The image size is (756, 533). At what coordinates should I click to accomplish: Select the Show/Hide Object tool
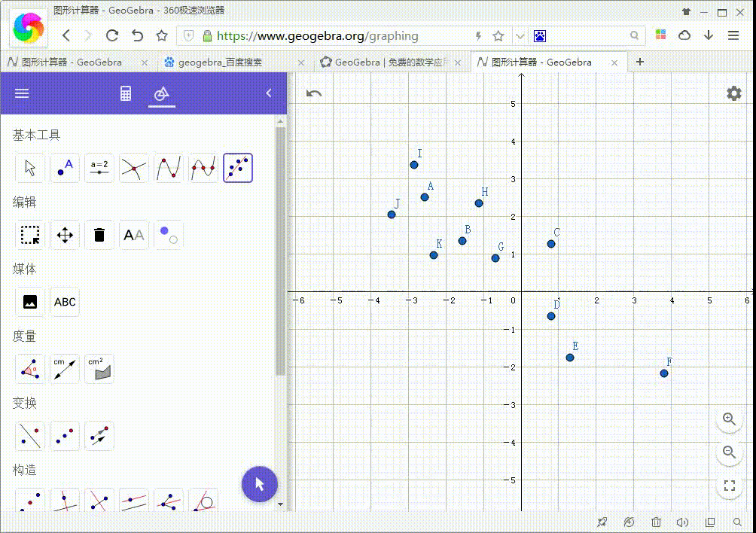pos(168,235)
